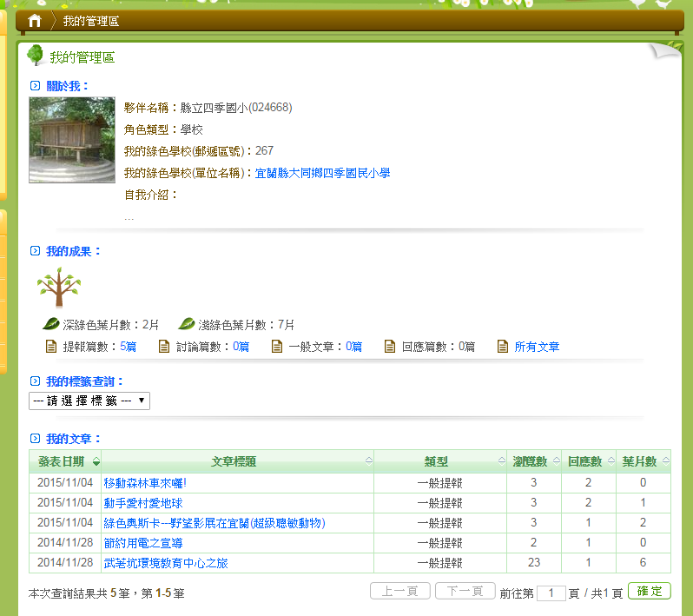Open 宜蘭縣大同鄉四季國民小學 school link

tap(322, 173)
